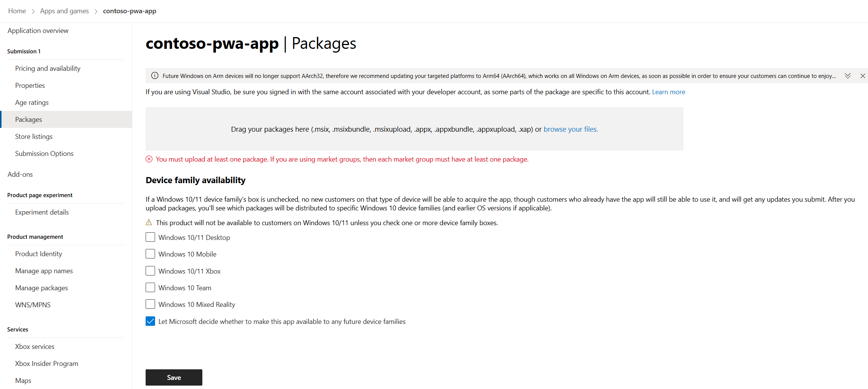This screenshot has height=389, width=868.
Task: Check the Windows 10 Mobile device family
Action: tap(150, 254)
